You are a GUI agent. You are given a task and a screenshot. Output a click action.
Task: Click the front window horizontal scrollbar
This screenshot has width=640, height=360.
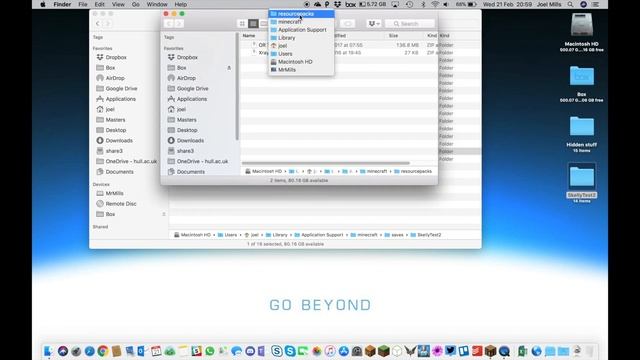[325, 163]
